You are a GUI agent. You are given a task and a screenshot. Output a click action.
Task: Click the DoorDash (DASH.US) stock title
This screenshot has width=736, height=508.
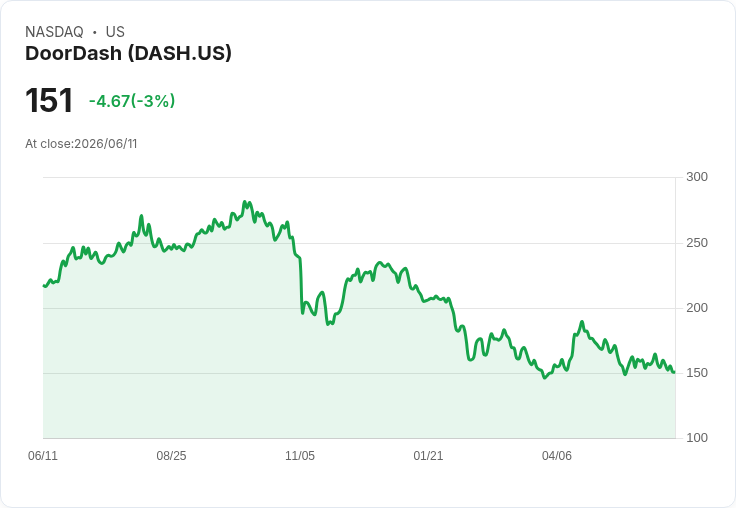[128, 54]
